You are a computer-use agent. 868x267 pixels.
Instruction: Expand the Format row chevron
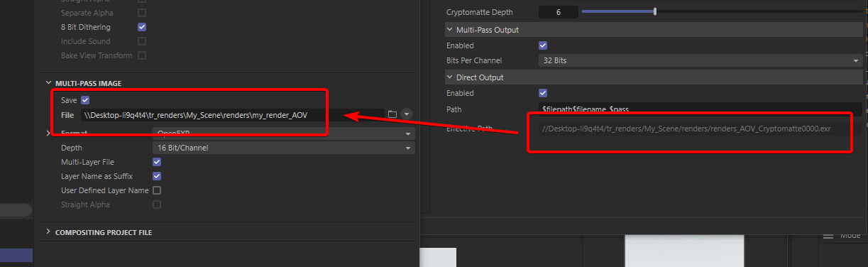tap(48, 133)
